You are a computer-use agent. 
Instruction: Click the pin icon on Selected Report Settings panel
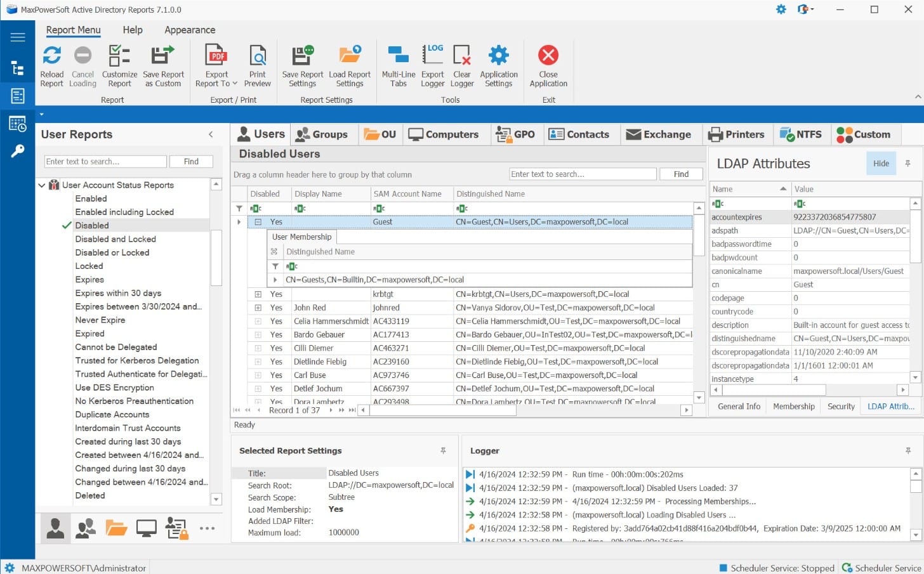(x=444, y=450)
